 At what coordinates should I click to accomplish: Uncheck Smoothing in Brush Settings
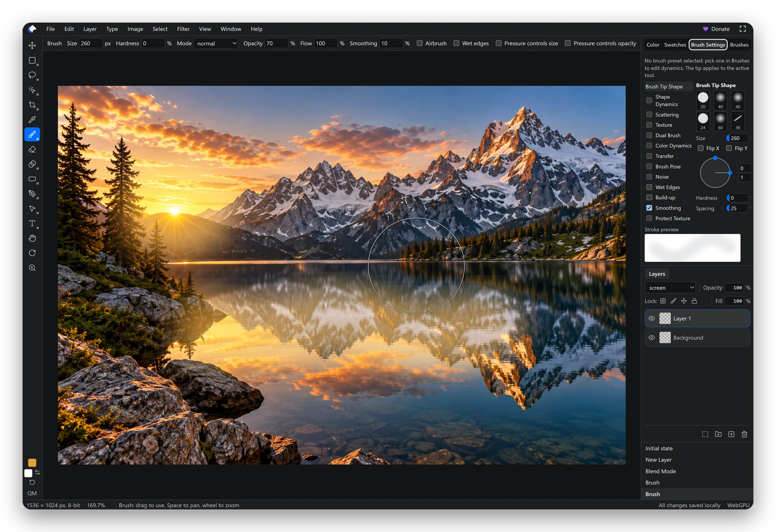tap(649, 208)
